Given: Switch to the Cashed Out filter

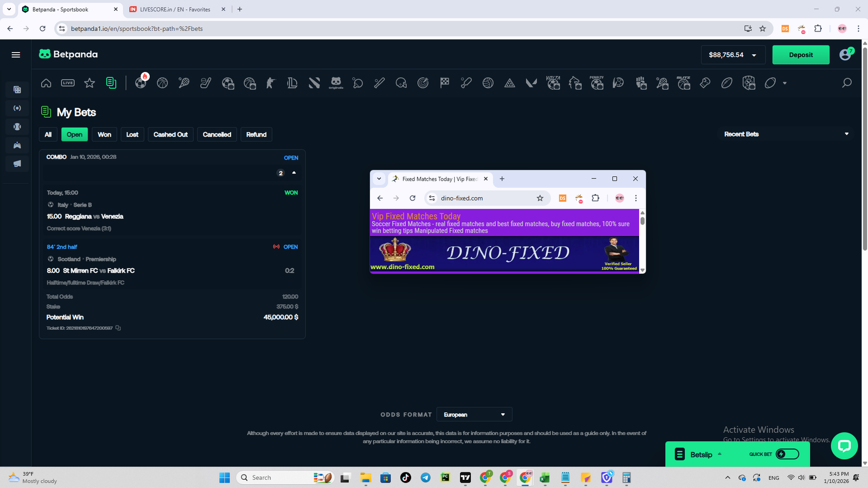Looking at the screenshot, I should [x=170, y=134].
